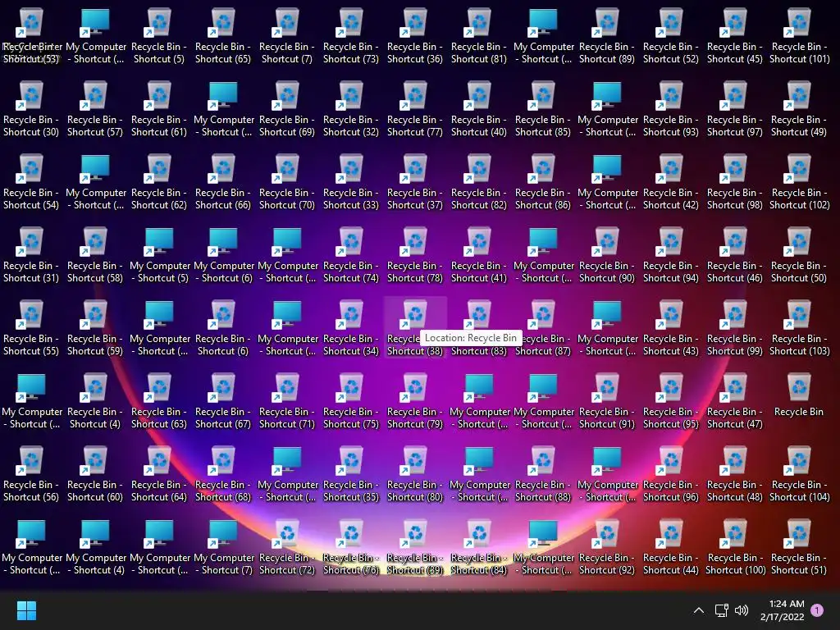Select Recycle Bin - Shortcut (4) icon
The image size is (840, 630).
coord(95,401)
